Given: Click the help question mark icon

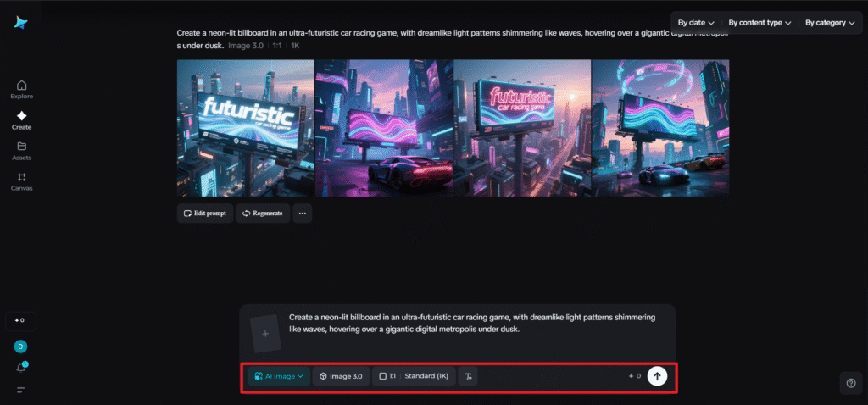Looking at the screenshot, I should coord(851,383).
